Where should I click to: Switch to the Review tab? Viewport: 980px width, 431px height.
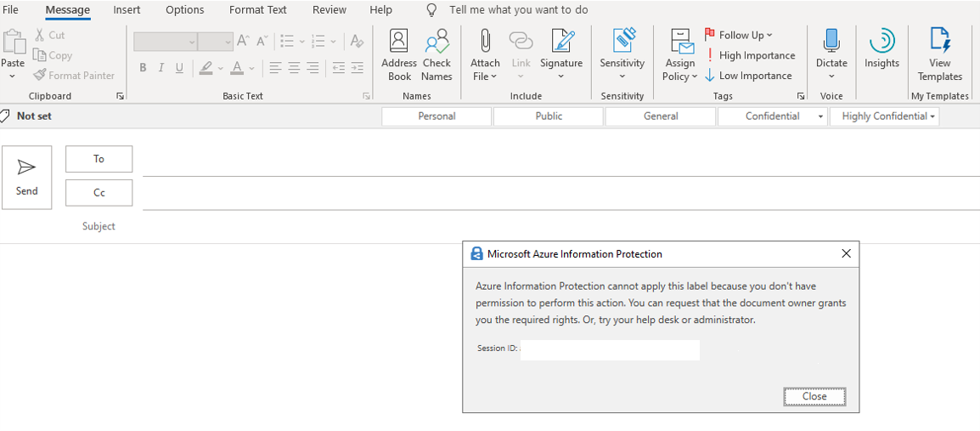click(329, 10)
